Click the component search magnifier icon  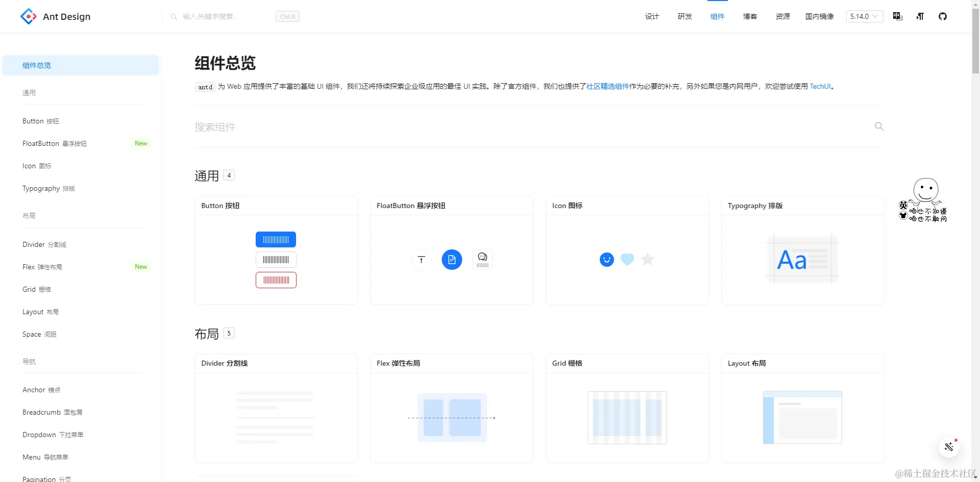(x=879, y=126)
